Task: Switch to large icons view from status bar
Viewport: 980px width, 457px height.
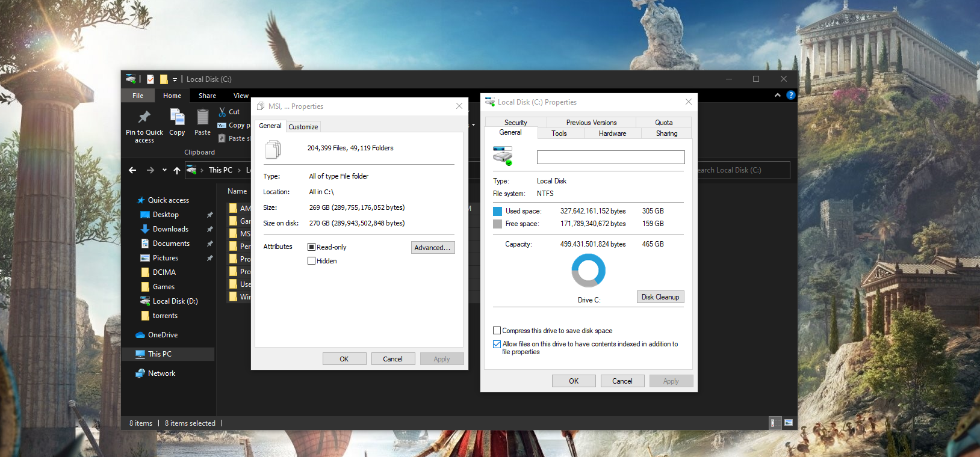Action: click(789, 423)
